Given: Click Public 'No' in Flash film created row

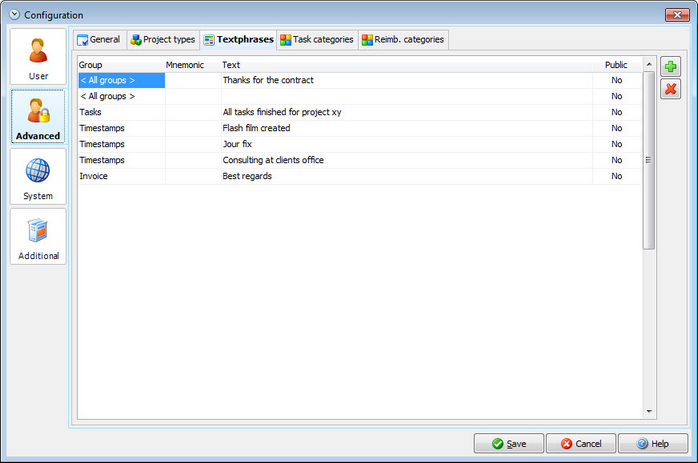Looking at the screenshot, I should (x=617, y=128).
